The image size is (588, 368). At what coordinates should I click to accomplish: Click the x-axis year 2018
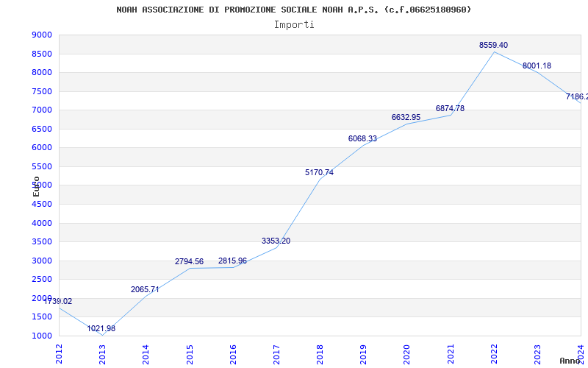320,354
